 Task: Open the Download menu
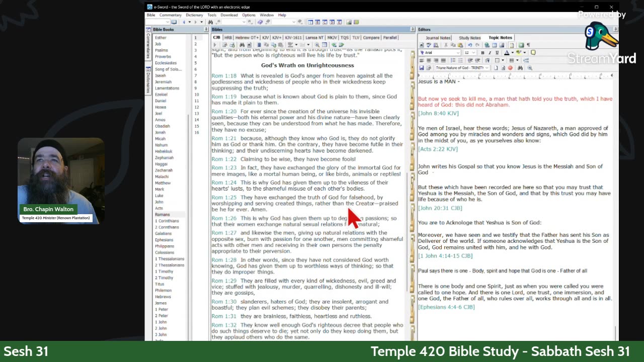click(x=229, y=15)
